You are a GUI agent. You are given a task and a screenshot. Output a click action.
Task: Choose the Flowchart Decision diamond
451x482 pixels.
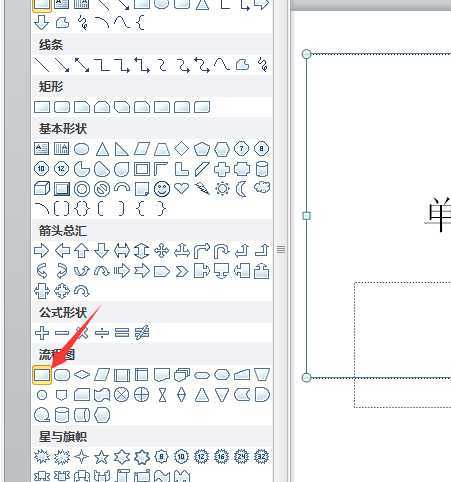(x=82, y=375)
